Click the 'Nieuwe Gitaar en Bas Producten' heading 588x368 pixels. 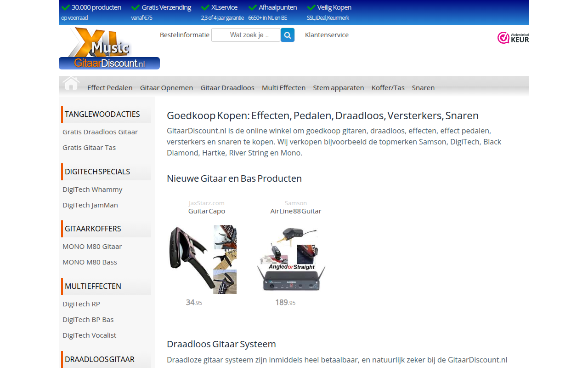tap(234, 178)
